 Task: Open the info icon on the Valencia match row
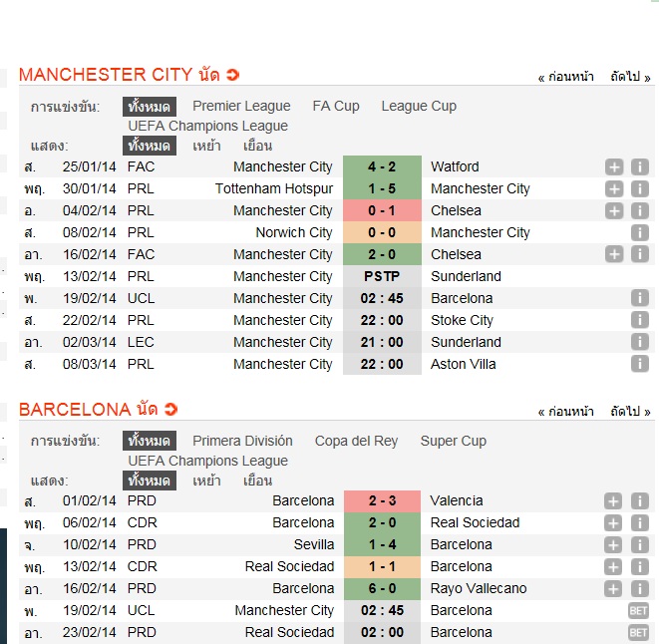tap(639, 501)
